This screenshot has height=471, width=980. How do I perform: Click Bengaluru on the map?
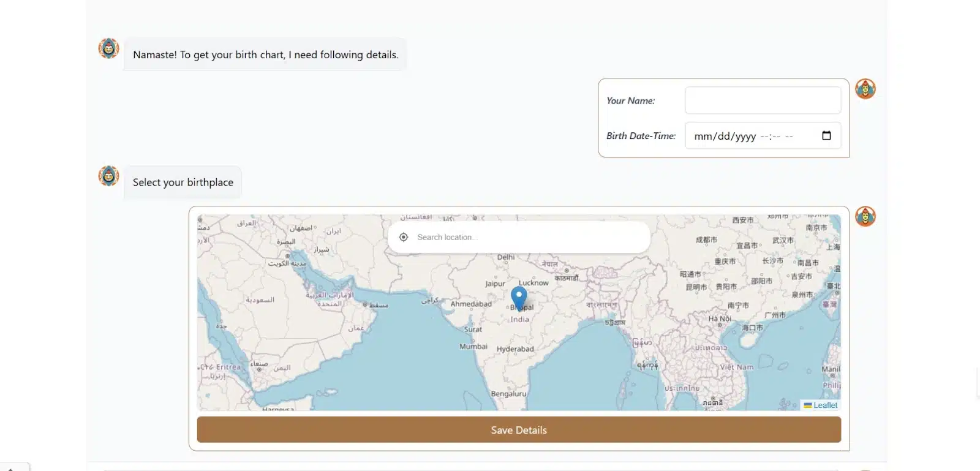508,394
